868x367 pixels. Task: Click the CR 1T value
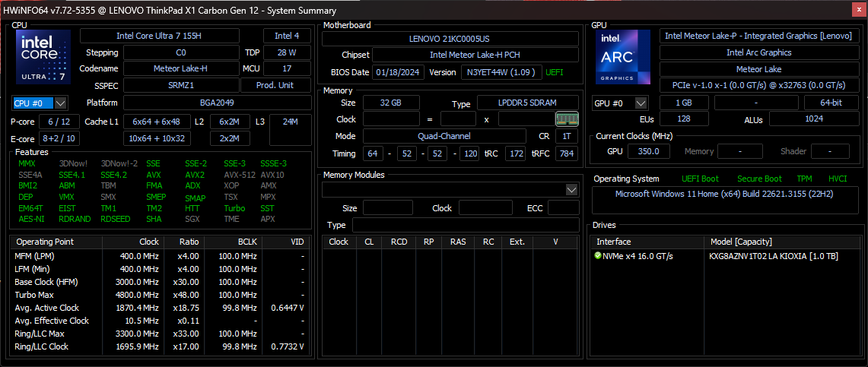click(566, 136)
